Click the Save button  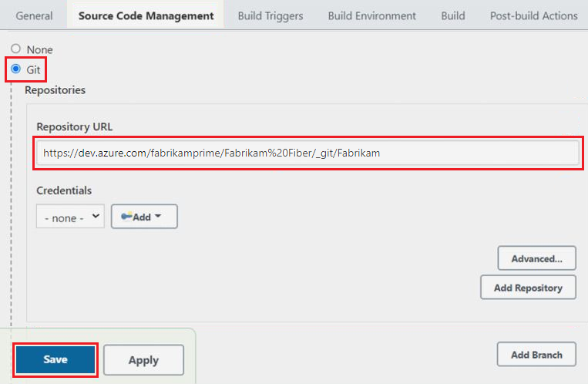[x=55, y=359]
